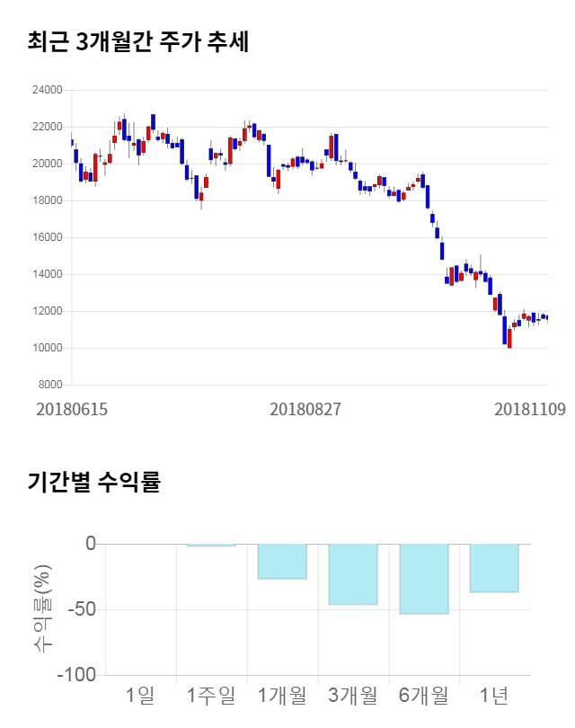Image resolution: width=575 pixels, height=728 pixels.
Task: Click the -50 return axis label
Action: (x=81, y=609)
